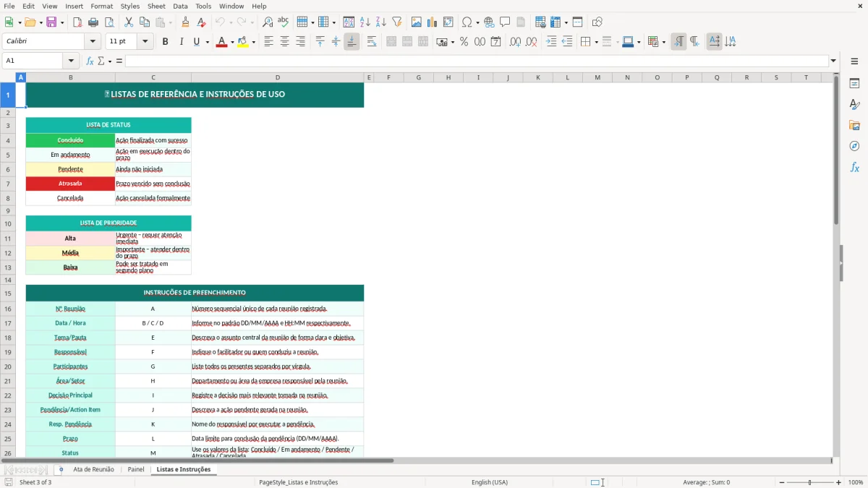Viewport: 868px width, 488px height.
Task: Insert a chart
Action: pos(433,22)
